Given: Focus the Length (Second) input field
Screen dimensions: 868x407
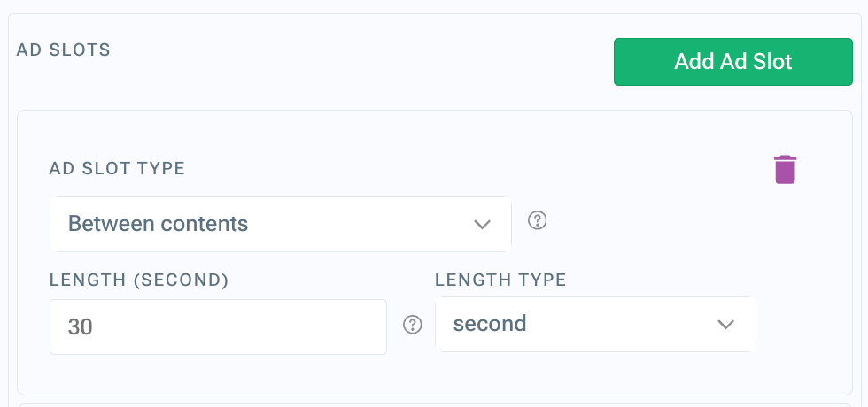Looking at the screenshot, I should 218,326.
